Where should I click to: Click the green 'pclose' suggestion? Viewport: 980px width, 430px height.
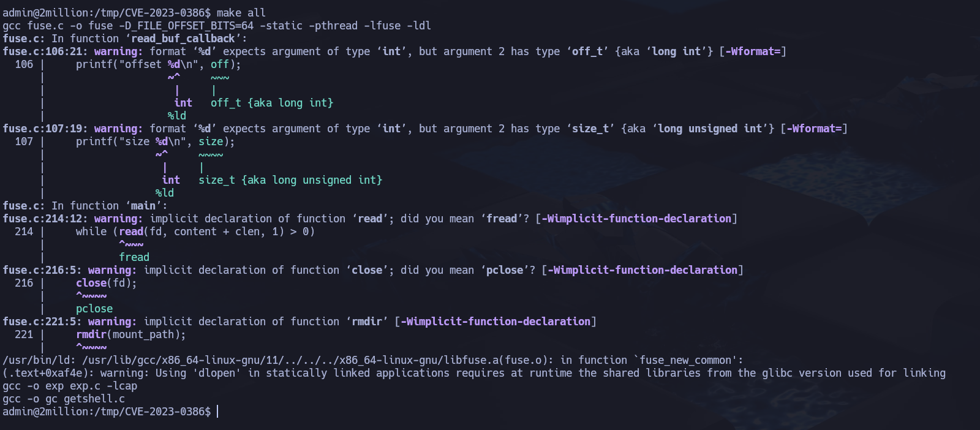[x=94, y=309]
